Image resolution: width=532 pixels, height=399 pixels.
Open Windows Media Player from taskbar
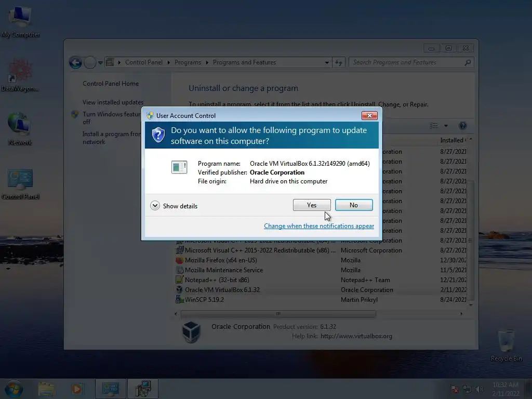[77, 389]
